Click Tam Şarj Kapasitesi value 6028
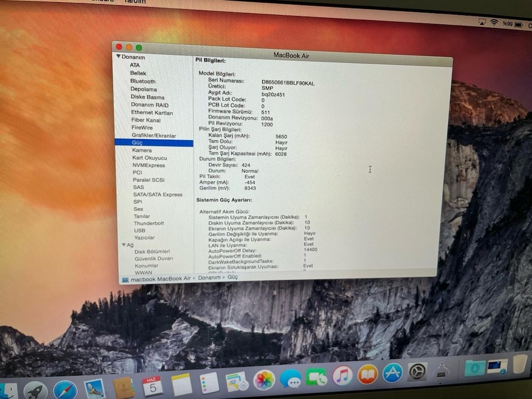This screenshot has height=399, width=532. (x=281, y=154)
